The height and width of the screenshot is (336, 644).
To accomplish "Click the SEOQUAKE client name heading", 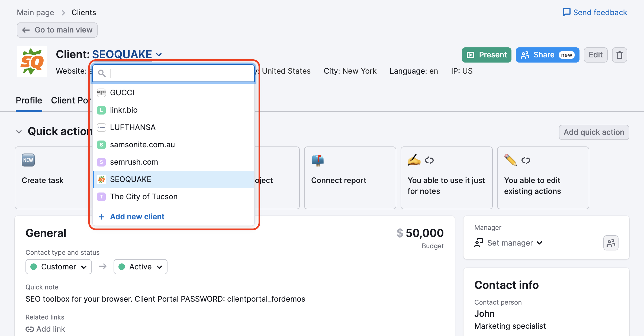I will 122,54.
